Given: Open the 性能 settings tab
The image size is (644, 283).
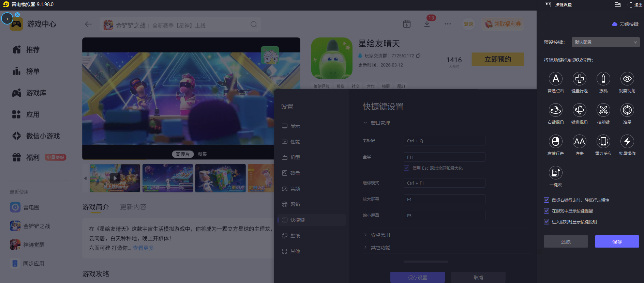Looking at the screenshot, I should click(x=295, y=142).
